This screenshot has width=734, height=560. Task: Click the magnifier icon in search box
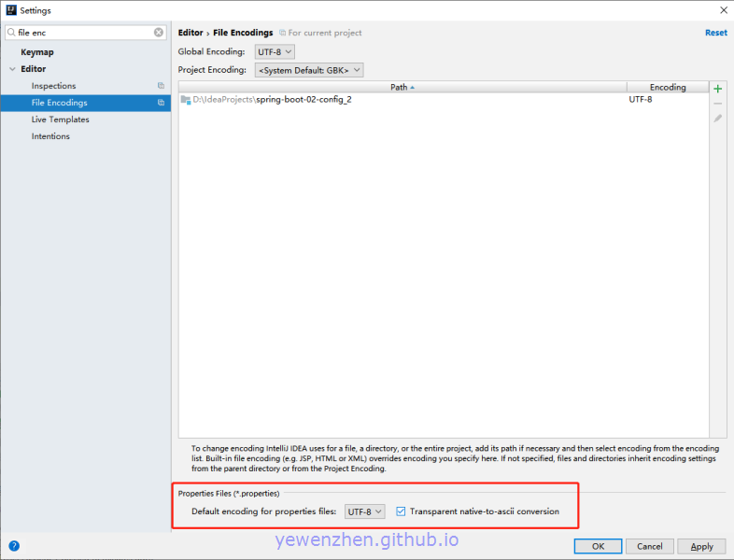11,33
